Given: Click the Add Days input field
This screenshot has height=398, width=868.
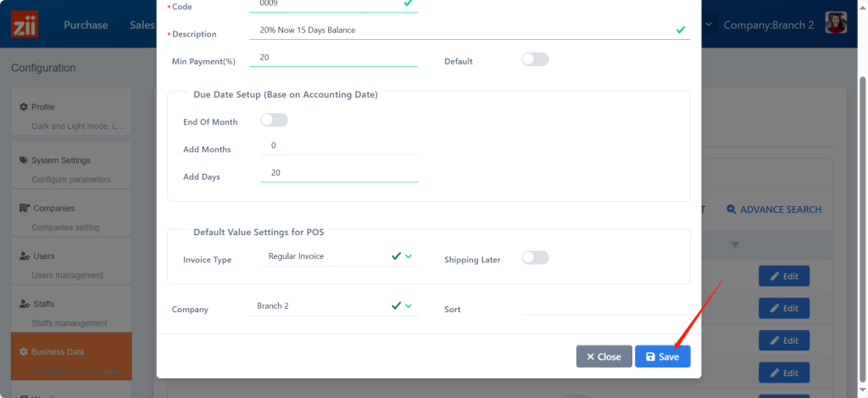Looking at the screenshot, I should pos(339,172).
